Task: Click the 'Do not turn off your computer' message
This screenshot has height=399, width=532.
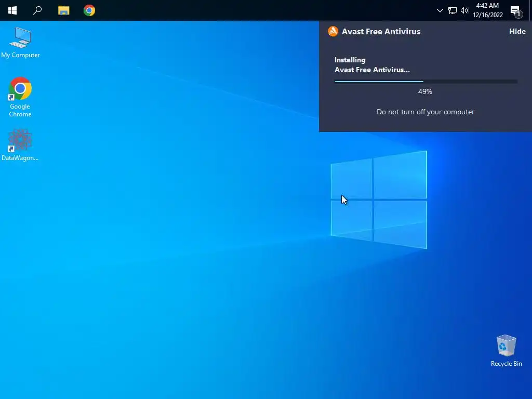Action: (425, 112)
